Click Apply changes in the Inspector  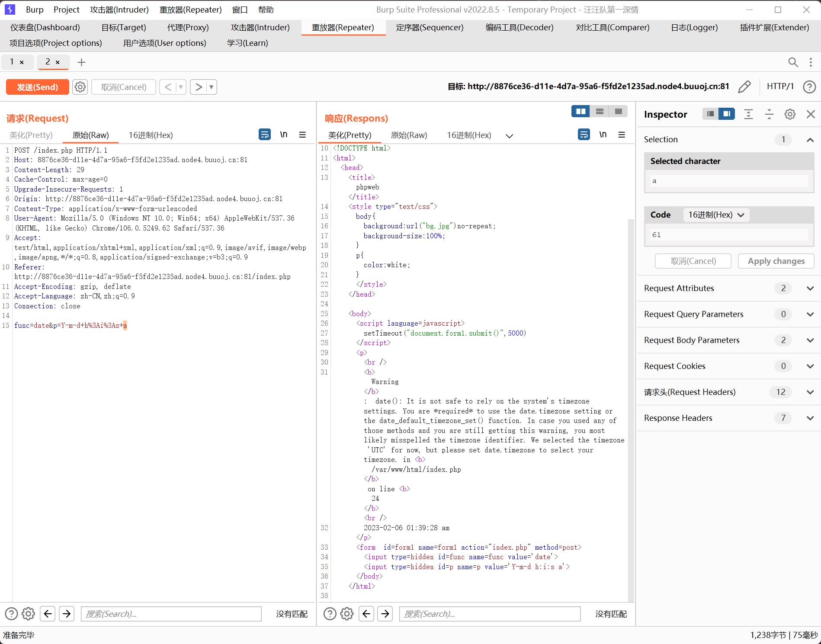[776, 261]
